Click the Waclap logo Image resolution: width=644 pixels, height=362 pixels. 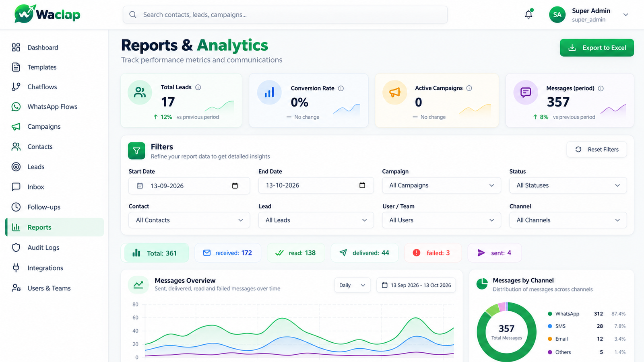coord(47,14)
